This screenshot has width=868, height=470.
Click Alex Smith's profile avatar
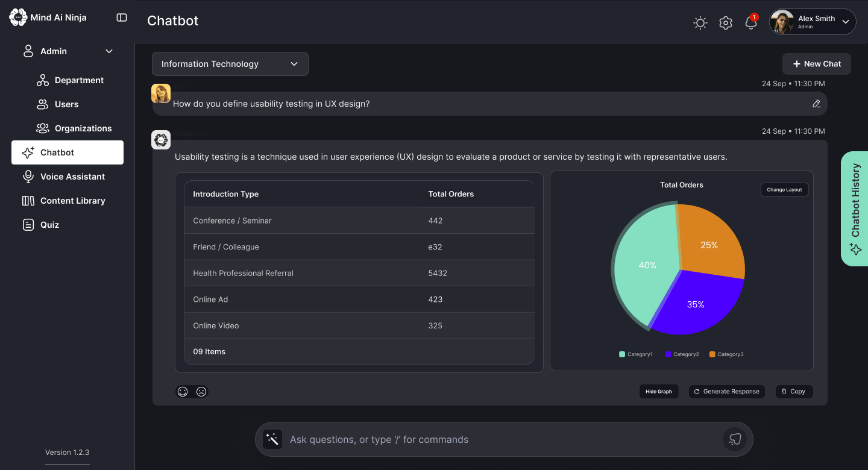(782, 22)
